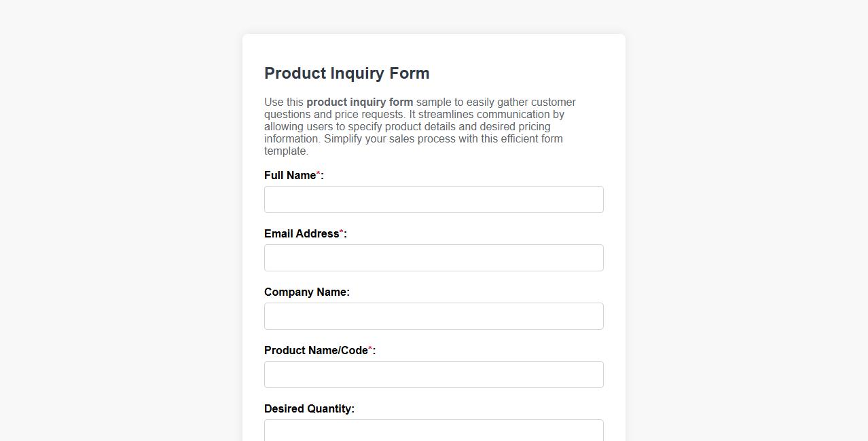Click the Email Address input field
Image resolution: width=868 pixels, height=441 pixels.
pos(433,258)
